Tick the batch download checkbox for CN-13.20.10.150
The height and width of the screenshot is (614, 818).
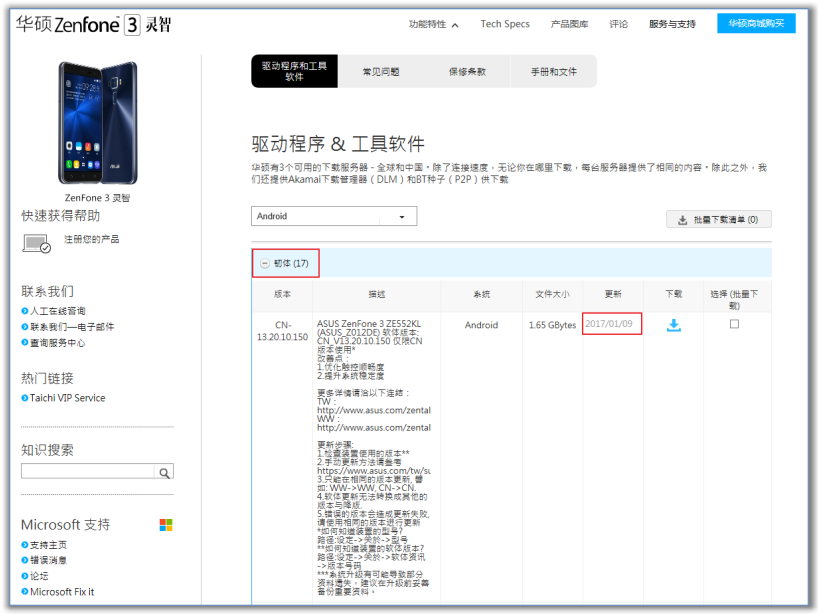(x=734, y=324)
